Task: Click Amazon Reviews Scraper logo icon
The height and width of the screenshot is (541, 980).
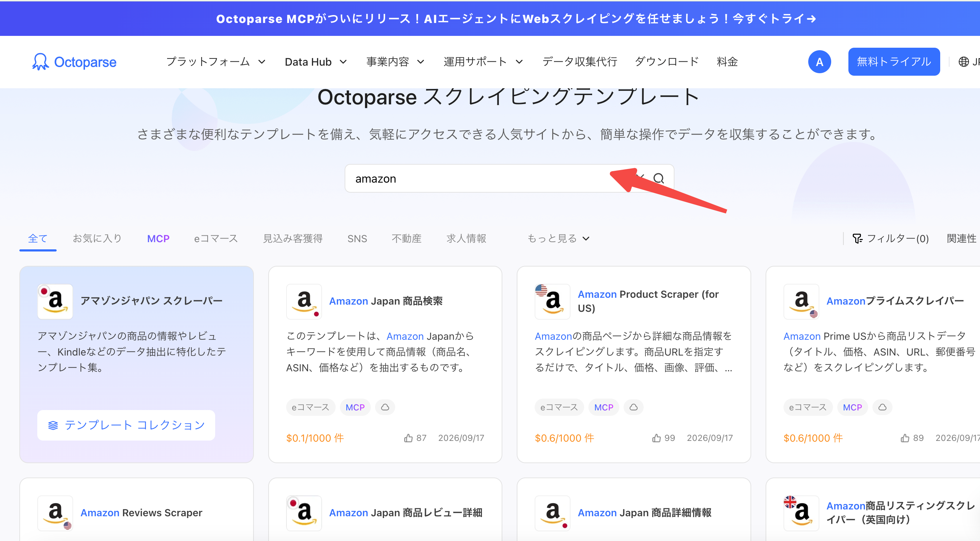Action: pyautogui.click(x=55, y=513)
